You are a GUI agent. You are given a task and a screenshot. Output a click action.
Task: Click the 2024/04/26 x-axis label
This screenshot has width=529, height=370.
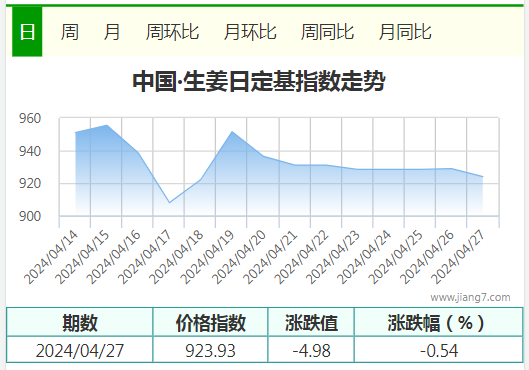click(427, 257)
